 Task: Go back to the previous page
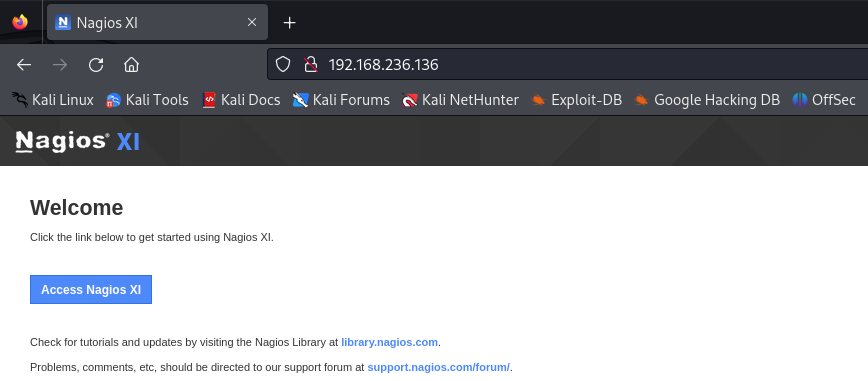coord(24,65)
